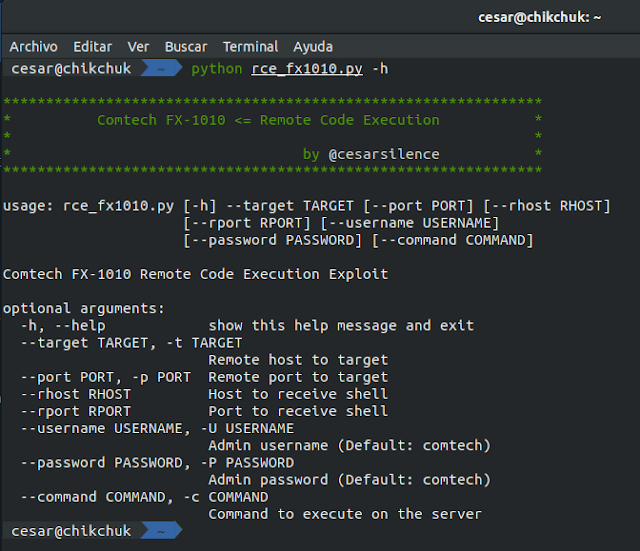Open the Archivo menu
Image resolution: width=640 pixels, height=551 pixels.
coord(33,47)
